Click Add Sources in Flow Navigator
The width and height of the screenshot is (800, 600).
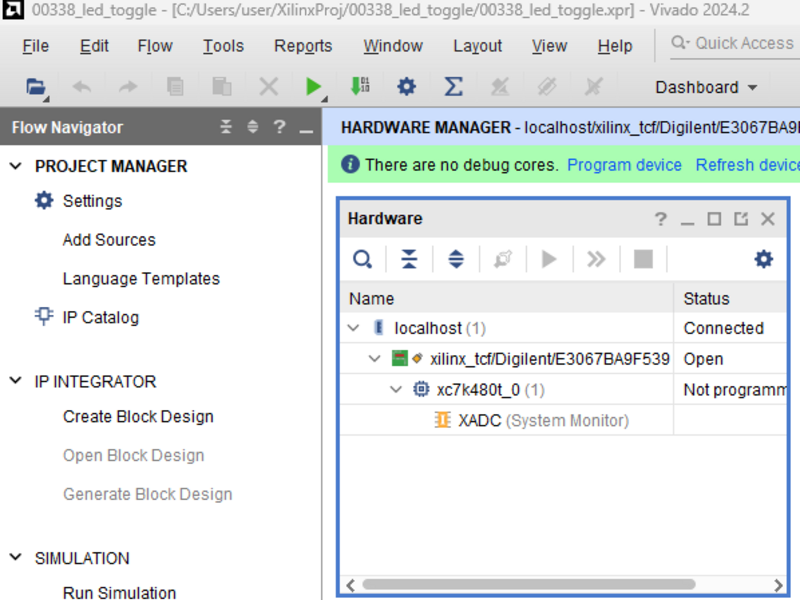(x=109, y=240)
